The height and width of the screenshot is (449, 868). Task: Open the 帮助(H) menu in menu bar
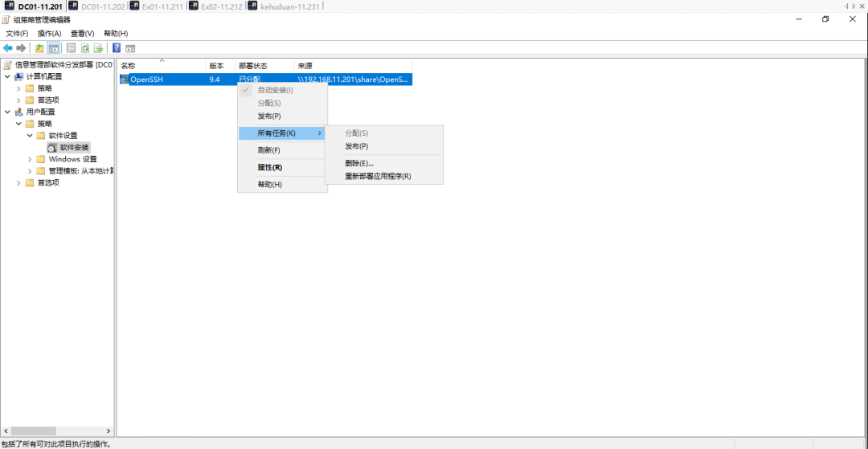pyautogui.click(x=116, y=34)
